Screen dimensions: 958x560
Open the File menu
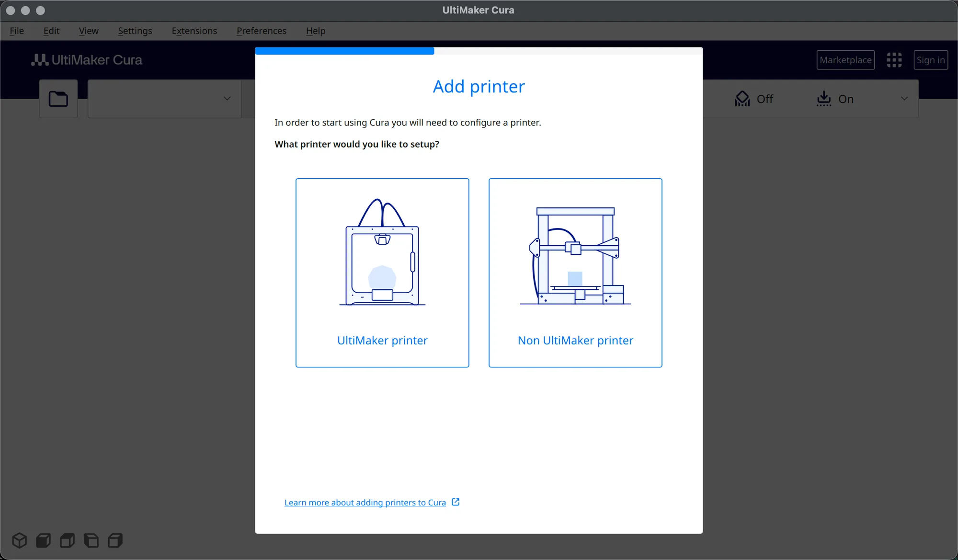pos(17,31)
